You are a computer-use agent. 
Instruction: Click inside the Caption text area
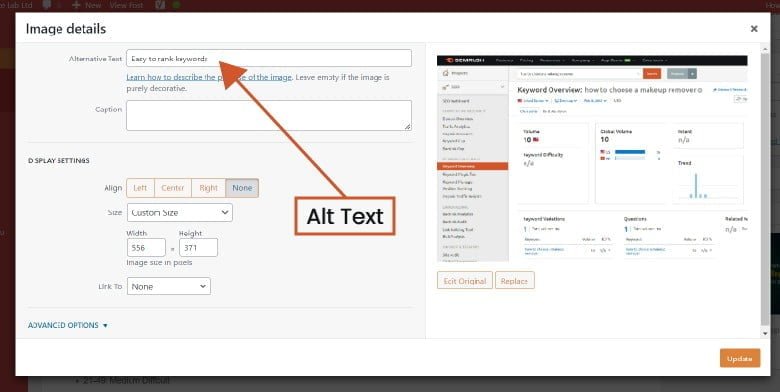269,115
